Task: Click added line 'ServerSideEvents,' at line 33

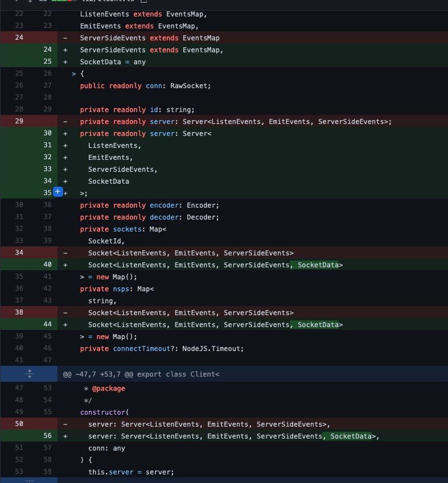Action: coord(123,170)
